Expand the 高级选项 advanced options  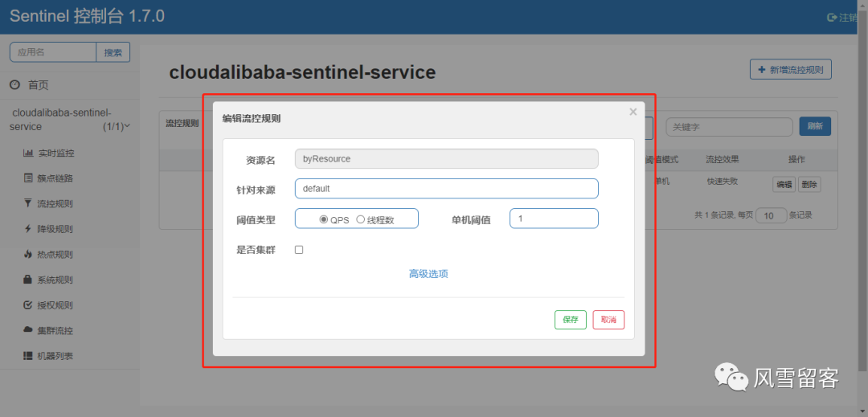[428, 274]
